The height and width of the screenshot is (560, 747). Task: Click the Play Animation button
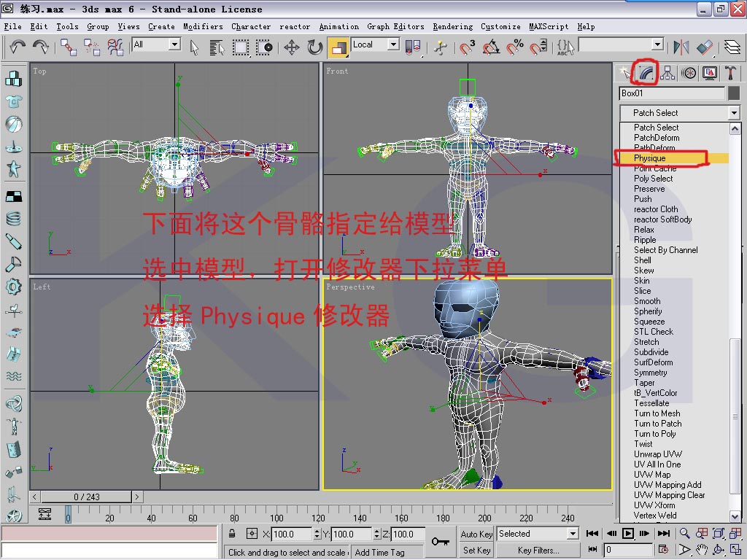tap(628, 534)
